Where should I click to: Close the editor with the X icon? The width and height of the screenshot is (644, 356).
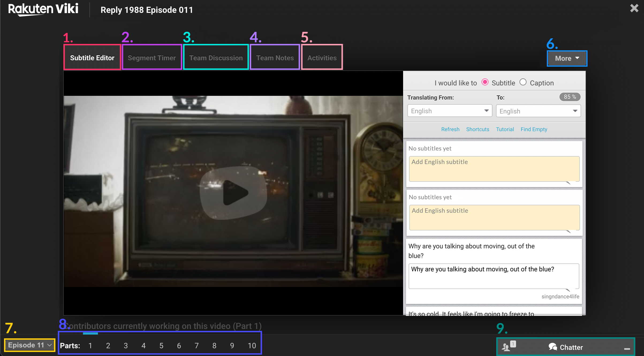pyautogui.click(x=634, y=8)
